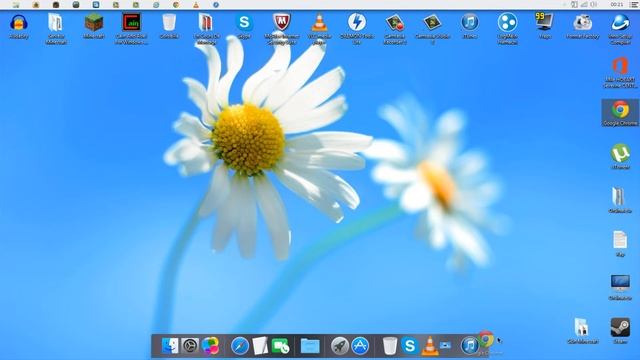Screen dimensions: 640x360
Task: Open Finder in the dock
Action: coord(170,346)
